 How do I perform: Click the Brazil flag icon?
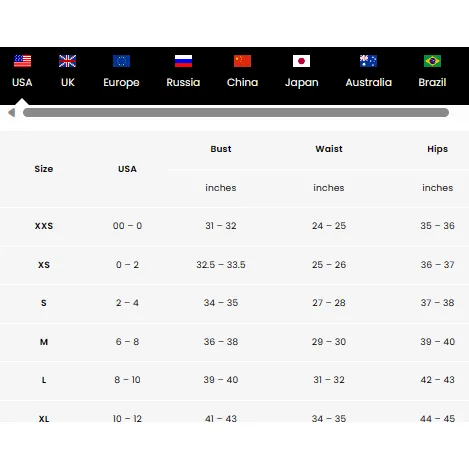[x=432, y=61]
